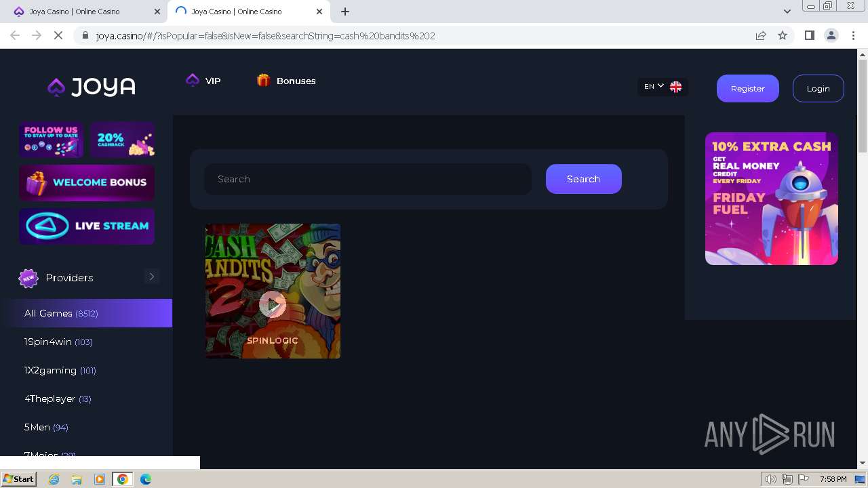Click the network tray icon
868x488 pixels.
pos(787,479)
